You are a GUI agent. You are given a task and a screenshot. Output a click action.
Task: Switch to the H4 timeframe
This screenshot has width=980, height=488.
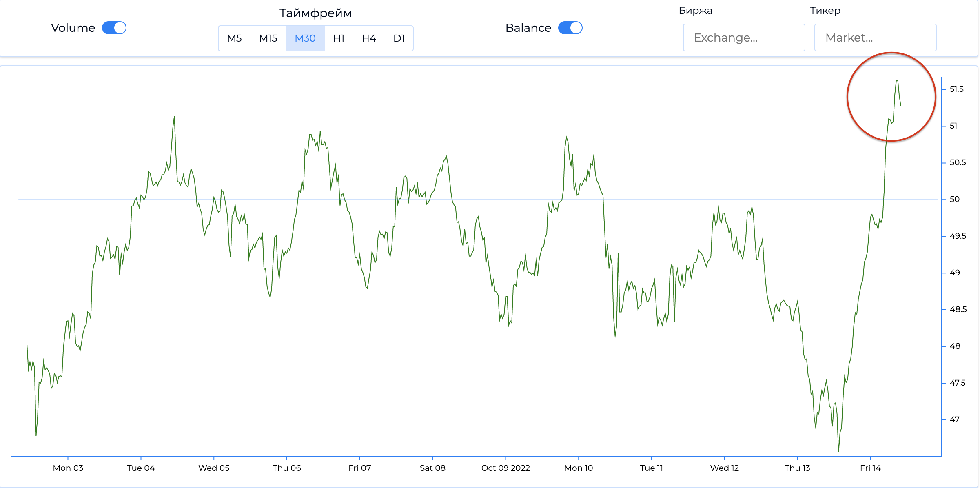[368, 38]
